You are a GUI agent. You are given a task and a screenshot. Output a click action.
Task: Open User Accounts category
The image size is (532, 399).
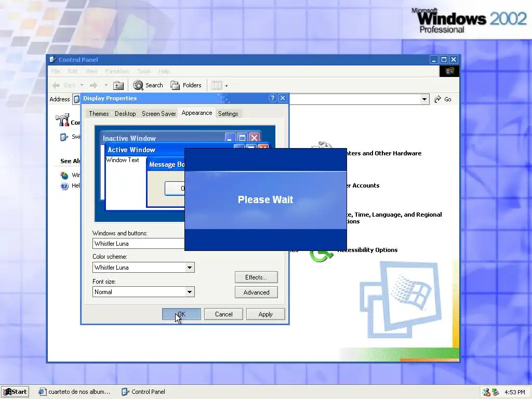(363, 185)
